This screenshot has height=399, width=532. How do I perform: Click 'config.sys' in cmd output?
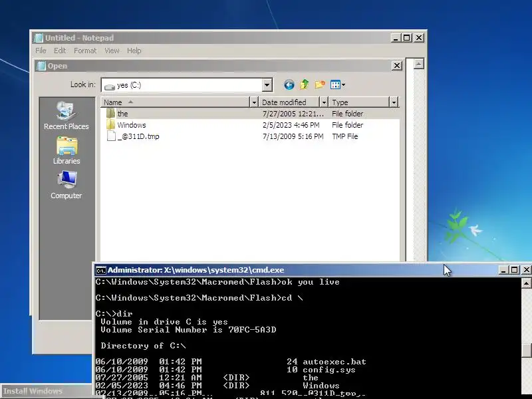329,370
